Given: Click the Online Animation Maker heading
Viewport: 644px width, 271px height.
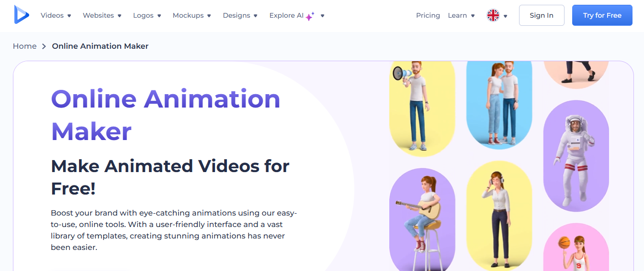Looking at the screenshot, I should pos(166,115).
